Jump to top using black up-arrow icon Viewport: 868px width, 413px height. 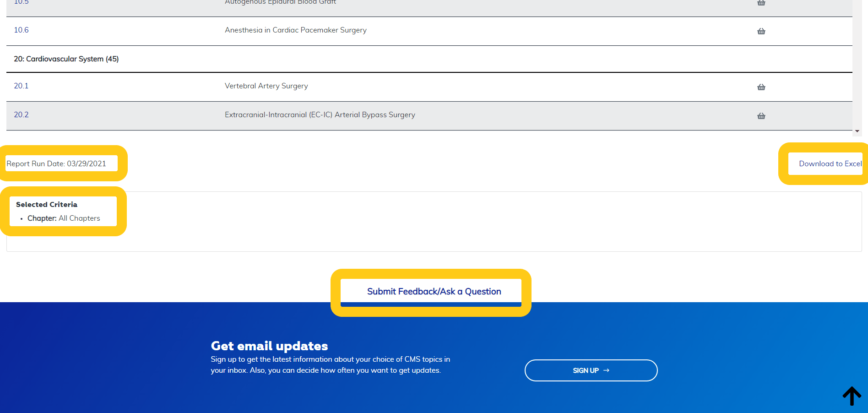pyautogui.click(x=852, y=396)
